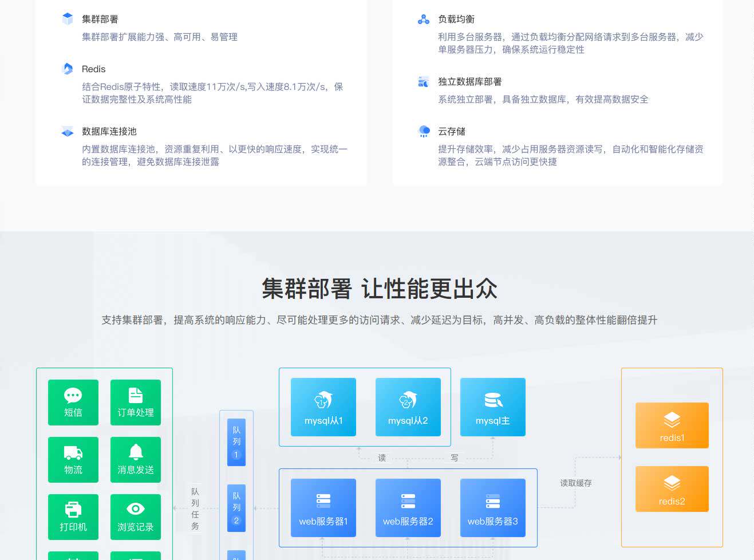This screenshot has height=560, width=754.
Task: Click the 负载均衡 feature title
Action: [x=456, y=19]
